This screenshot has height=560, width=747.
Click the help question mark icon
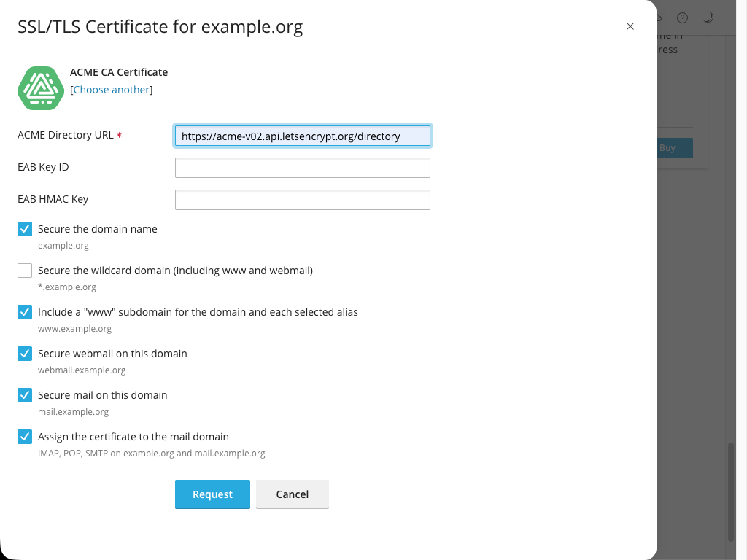(x=682, y=18)
